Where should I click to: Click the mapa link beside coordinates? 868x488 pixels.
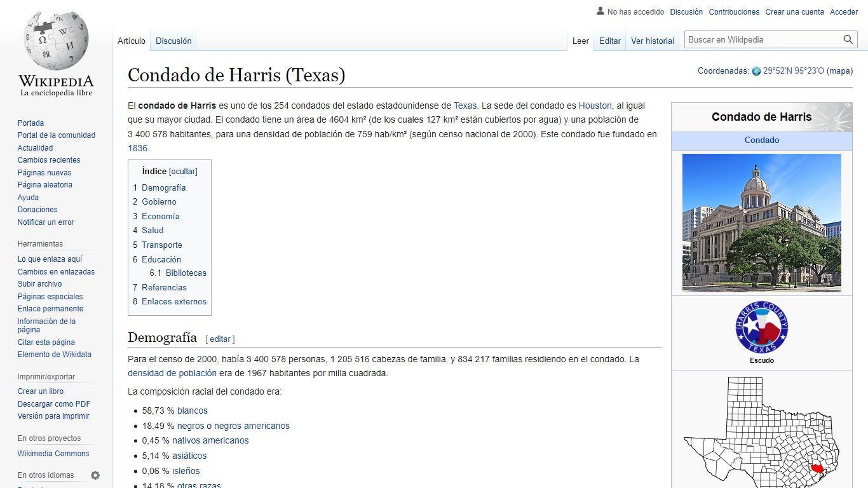[839, 71]
